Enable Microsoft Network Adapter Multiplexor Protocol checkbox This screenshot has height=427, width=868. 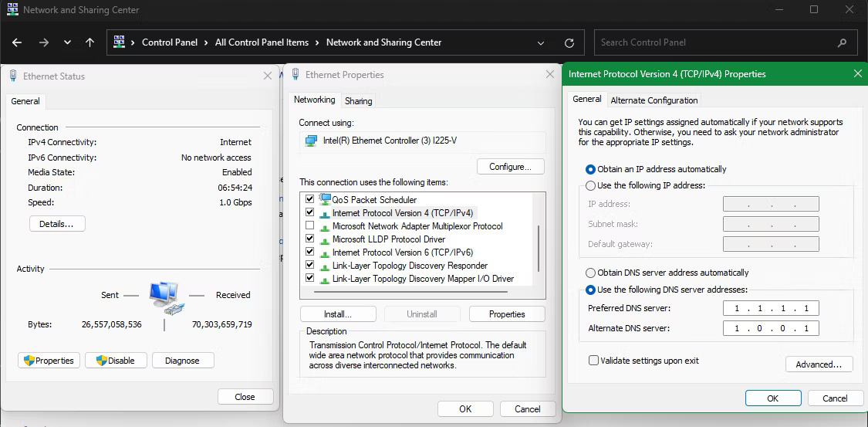click(309, 225)
